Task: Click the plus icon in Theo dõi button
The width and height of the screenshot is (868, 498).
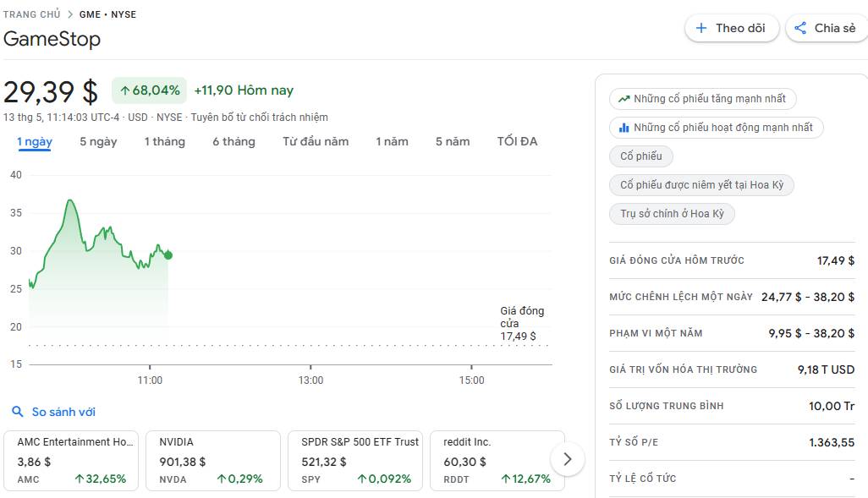Action: [700, 28]
